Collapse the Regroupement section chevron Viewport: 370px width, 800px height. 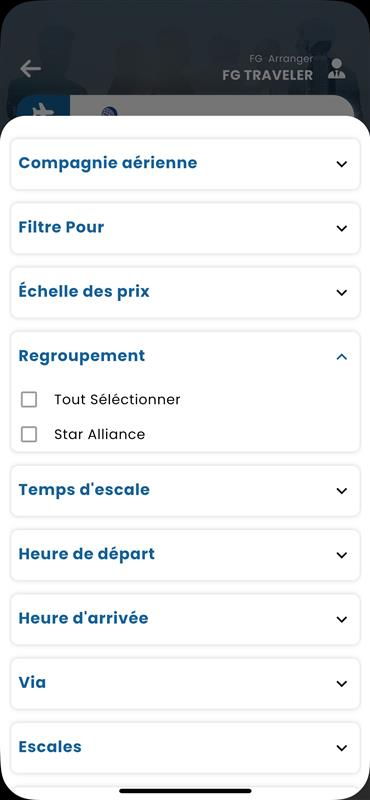click(x=341, y=357)
